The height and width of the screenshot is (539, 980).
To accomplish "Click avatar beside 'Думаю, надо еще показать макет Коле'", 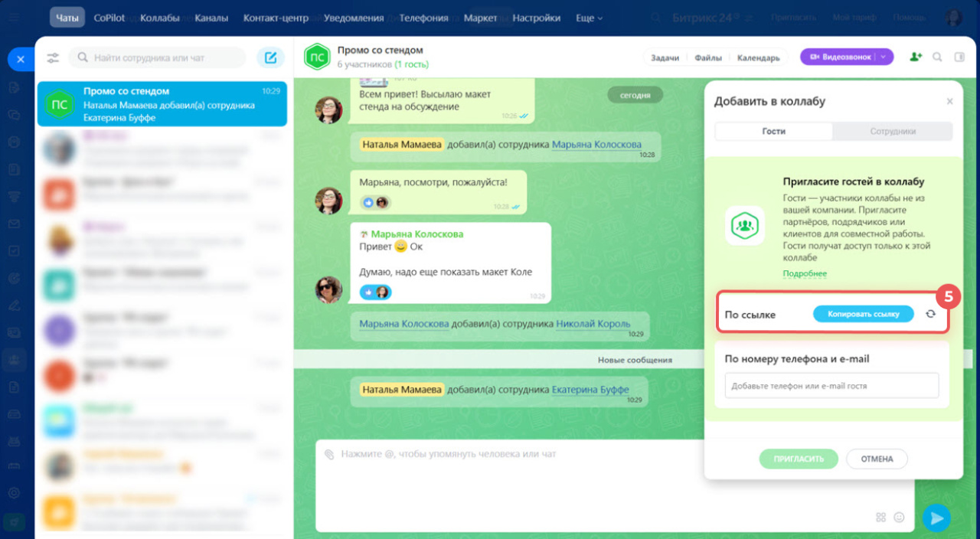I will click(329, 289).
